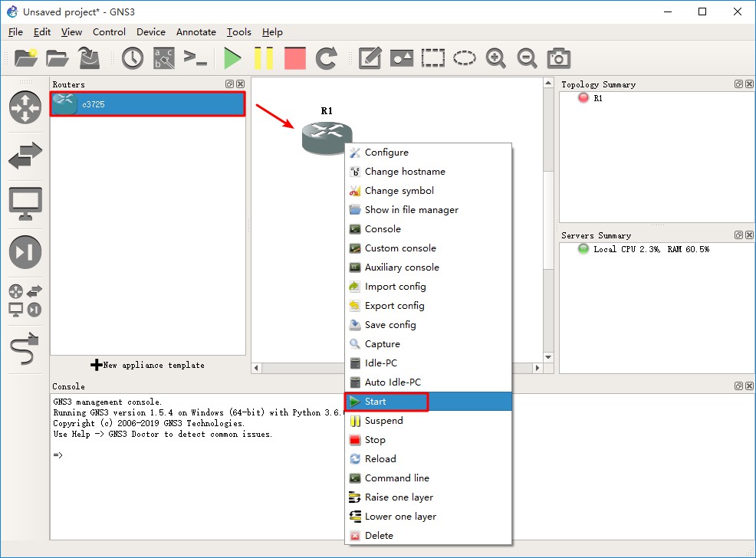The width and height of the screenshot is (756, 558).
Task: Browse routers in device sidebar
Action: tap(25, 107)
